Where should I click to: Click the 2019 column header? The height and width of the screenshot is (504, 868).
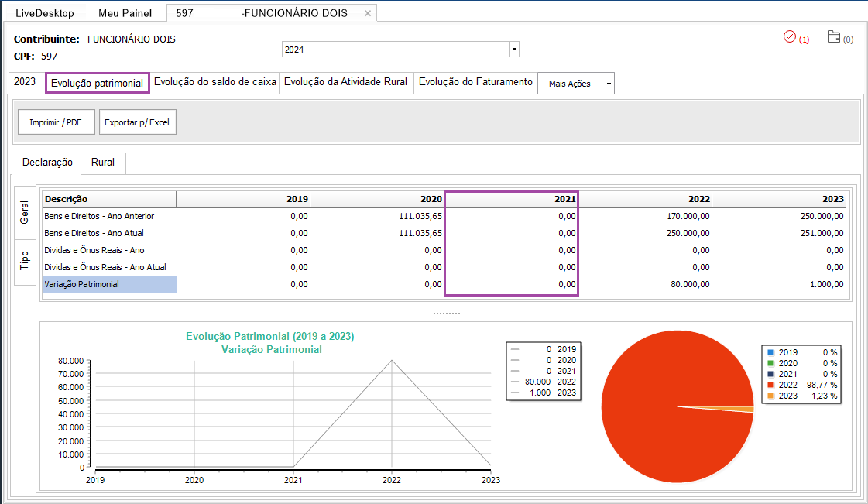243,199
